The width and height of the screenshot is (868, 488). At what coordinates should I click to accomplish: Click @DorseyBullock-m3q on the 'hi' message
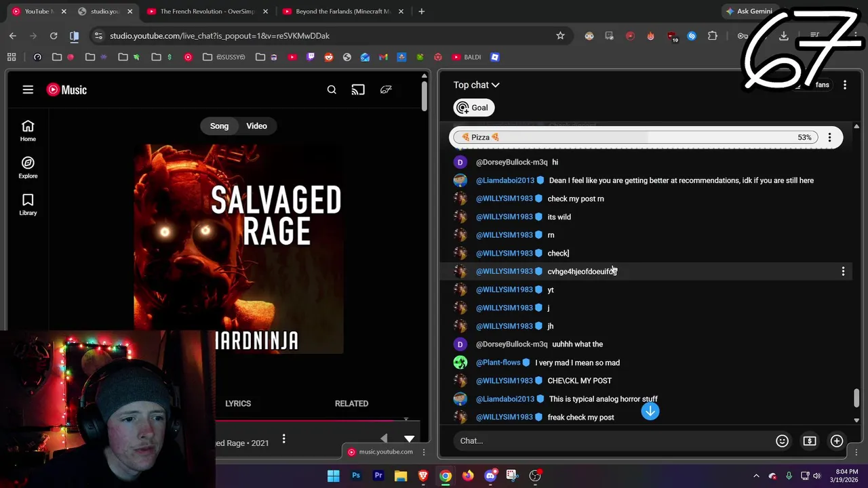point(512,162)
